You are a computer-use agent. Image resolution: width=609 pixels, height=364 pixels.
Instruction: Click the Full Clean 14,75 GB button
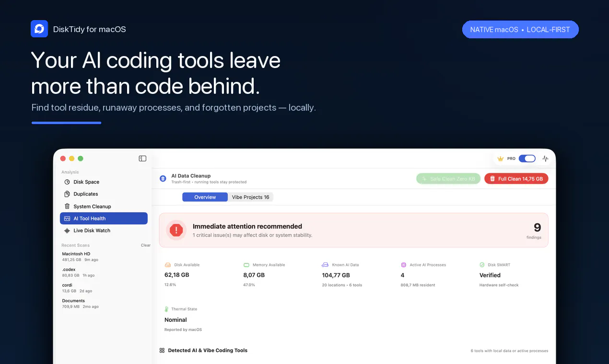(516, 179)
